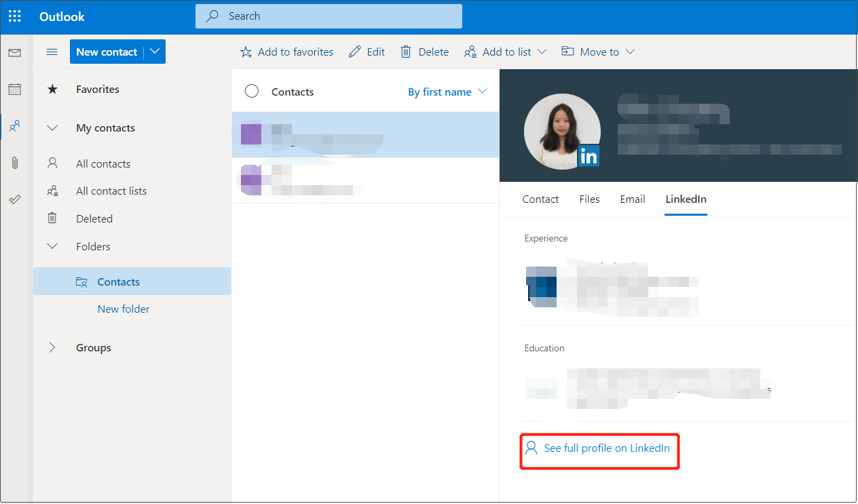The image size is (858, 504).
Task: Click the Contacts folder icon
Action: point(81,282)
